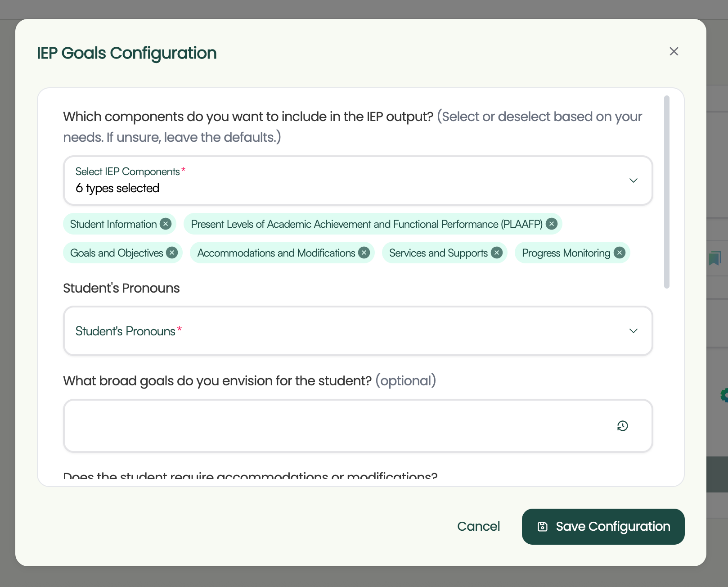Remove the Goals and Objectives chip
Image resolution: width=728 pixels, height=587 pixels.
click(171, 253)
